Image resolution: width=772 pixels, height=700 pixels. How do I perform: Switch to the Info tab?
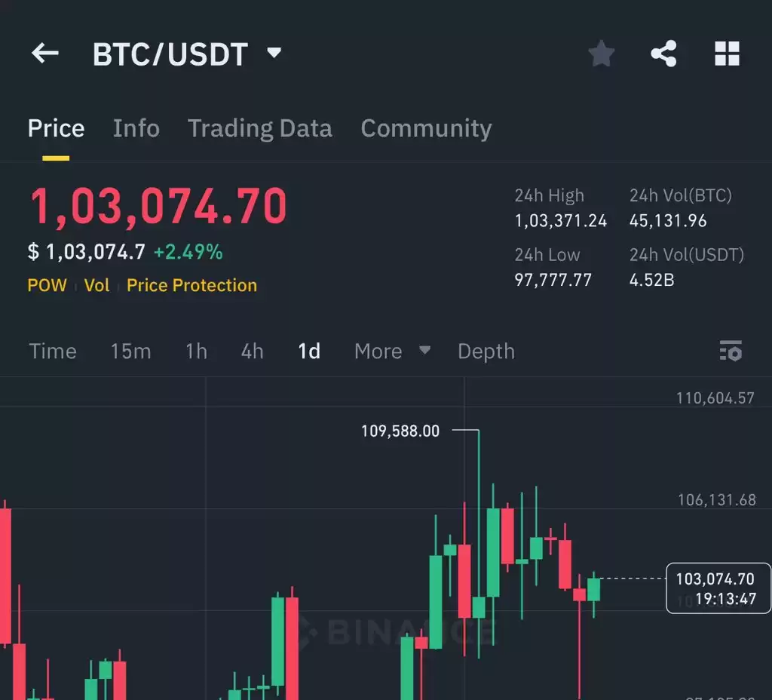click(136, 128)
